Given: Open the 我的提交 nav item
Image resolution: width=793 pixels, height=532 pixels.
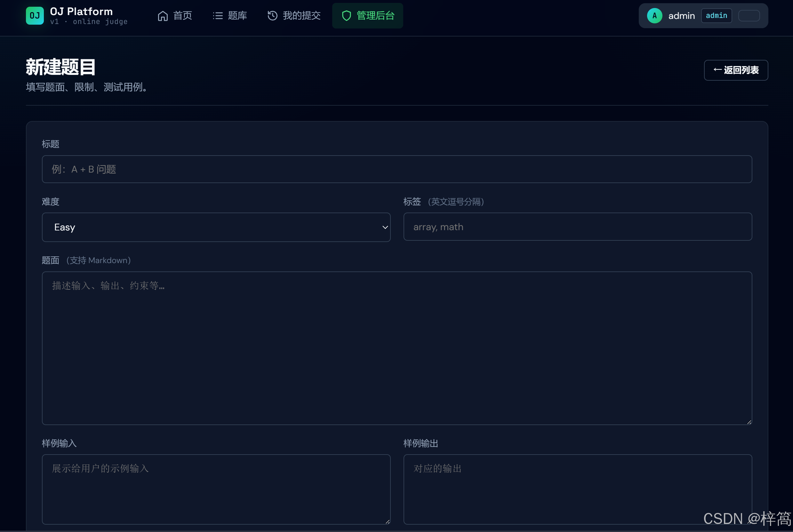Looking at the screenshot, I should click(x=294, y=16).
